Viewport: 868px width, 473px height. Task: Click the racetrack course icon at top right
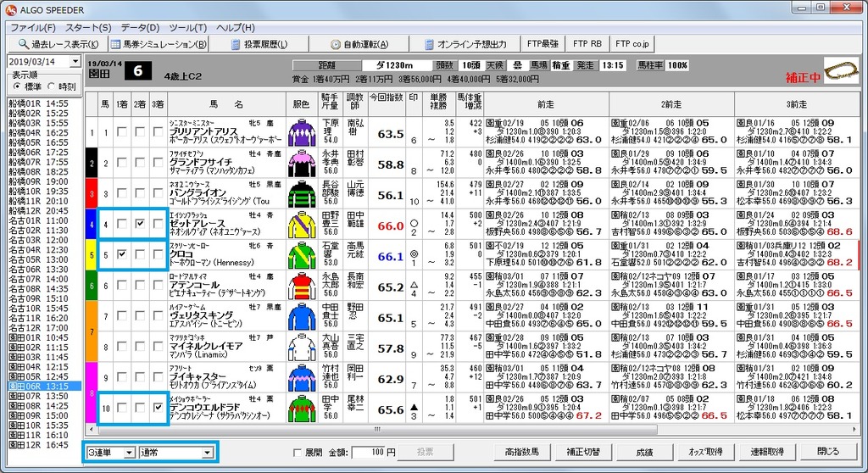[841, 71]
